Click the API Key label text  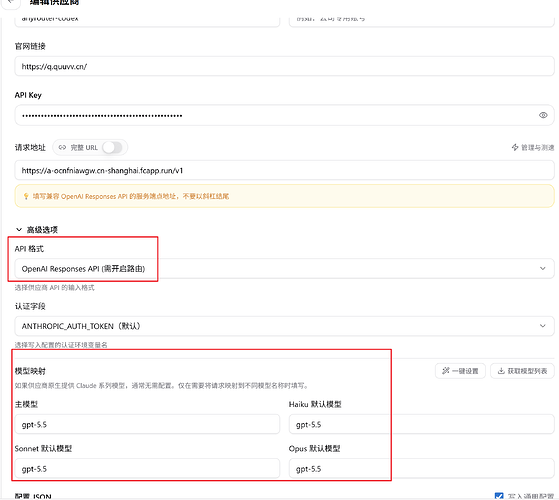[x=28, y=95]
